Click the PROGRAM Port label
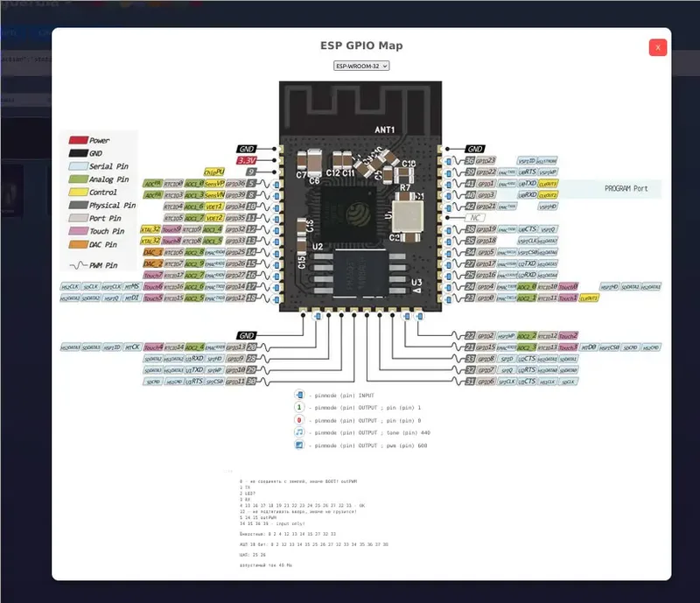 626,189
